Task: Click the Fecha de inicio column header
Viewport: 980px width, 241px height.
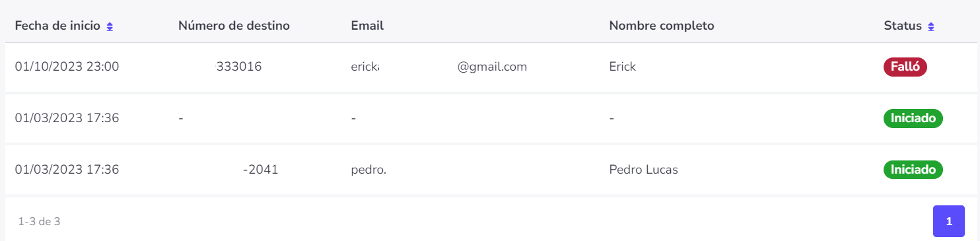Action: pos(57,26)
